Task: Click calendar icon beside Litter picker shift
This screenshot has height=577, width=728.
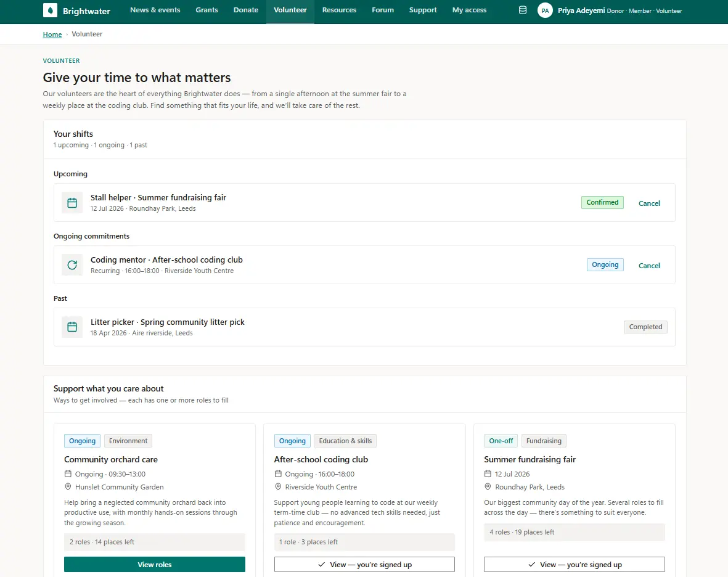Action: click(x=72, y=327)
